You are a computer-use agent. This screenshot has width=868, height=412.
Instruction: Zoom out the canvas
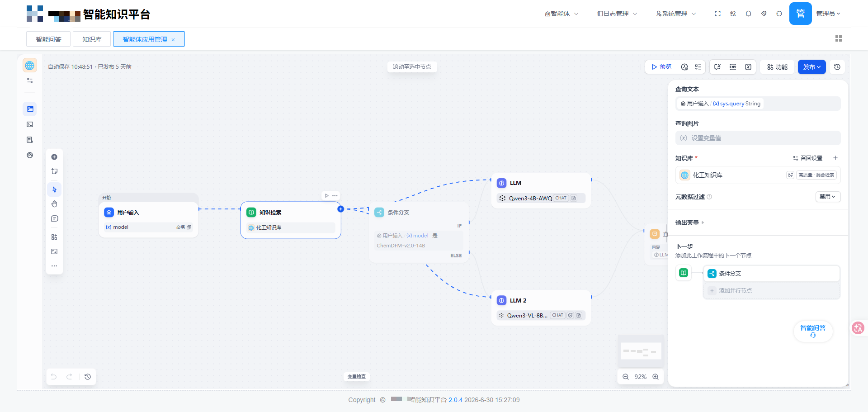(x=626, y=377)
